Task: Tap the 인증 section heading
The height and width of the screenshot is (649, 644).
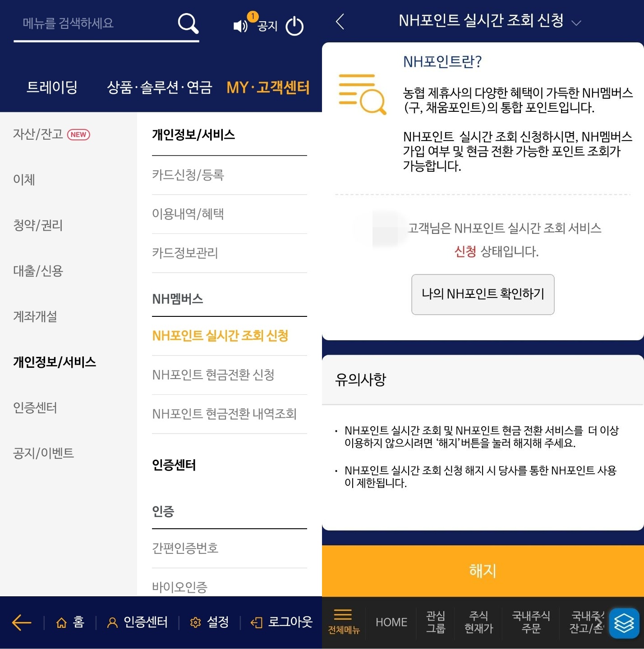Action: [163, 511]
